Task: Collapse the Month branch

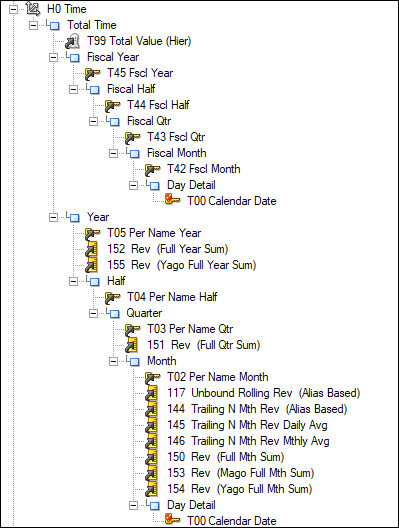Action: point(113,361)
